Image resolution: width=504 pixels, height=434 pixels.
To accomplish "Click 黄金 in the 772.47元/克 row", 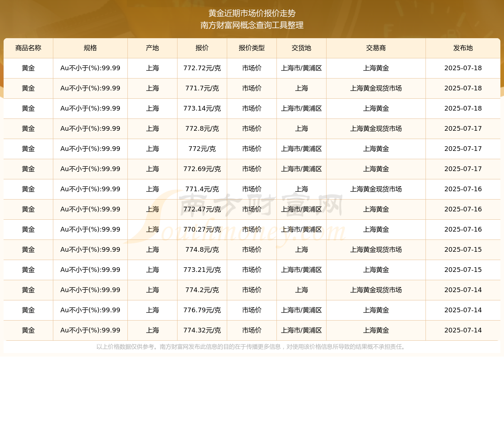I will coord(28,209).
